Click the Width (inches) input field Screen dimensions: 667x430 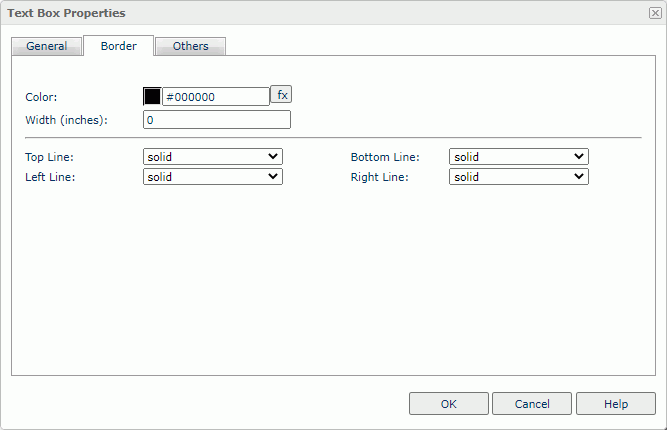217,120
